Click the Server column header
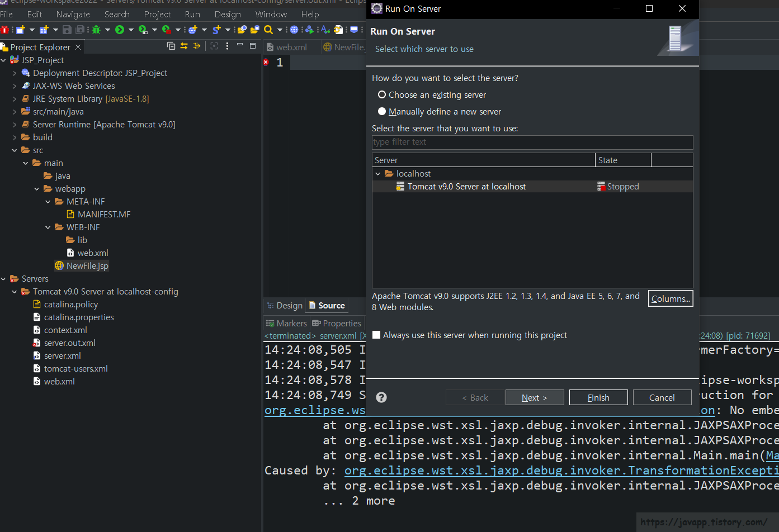 pyautogui.click(x=484, y=160)
